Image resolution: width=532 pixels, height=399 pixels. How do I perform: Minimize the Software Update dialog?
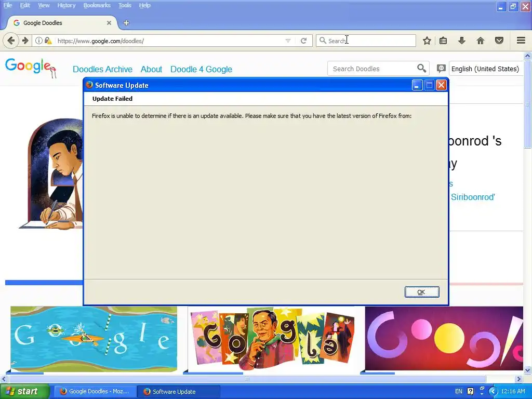[417, 85]
